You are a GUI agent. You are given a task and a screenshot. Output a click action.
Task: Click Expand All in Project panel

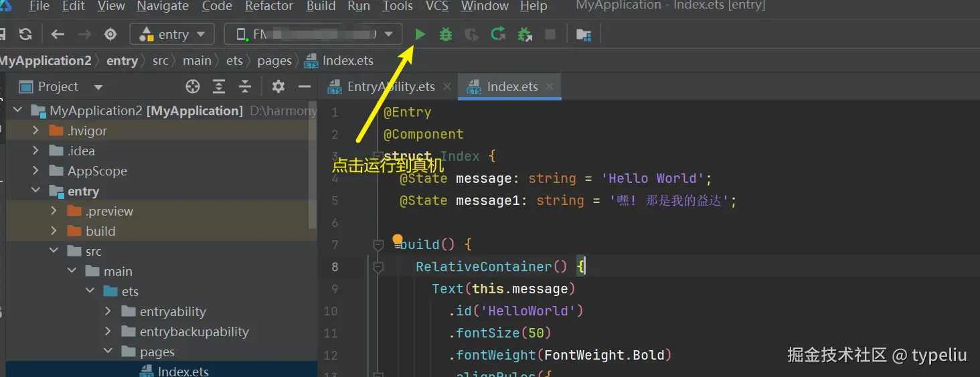[x=219, y=86]
